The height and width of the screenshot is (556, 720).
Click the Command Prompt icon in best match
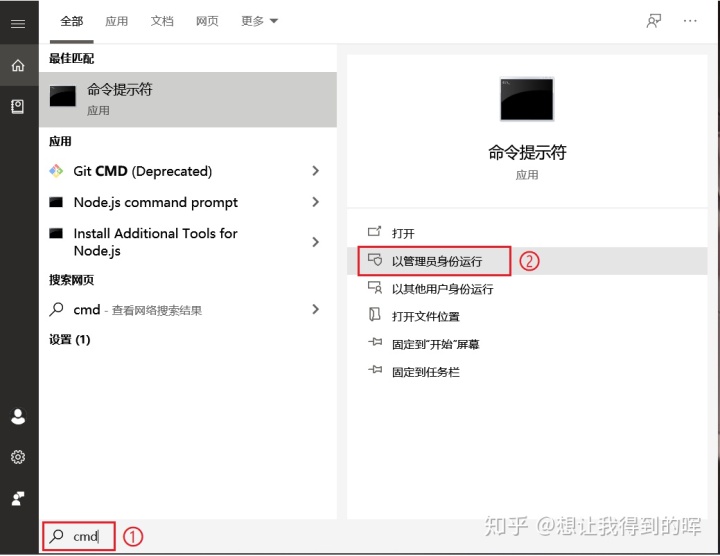click(62, 96)
